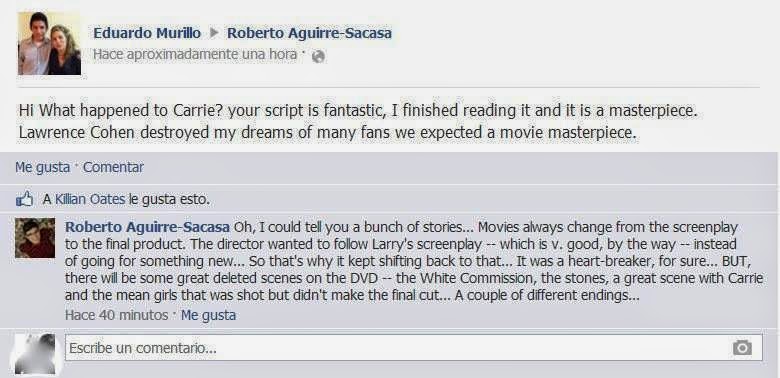This screenshot has height=378, width=780.
Task: Attach a photo using the camera icon
Action: tap(742, 348)
